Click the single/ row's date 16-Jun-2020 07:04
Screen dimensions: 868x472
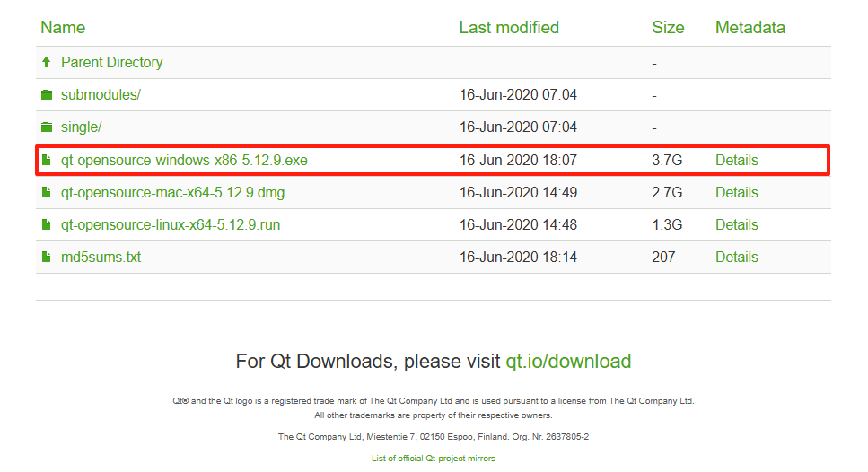pyautogui.click(x=518, y=127)
